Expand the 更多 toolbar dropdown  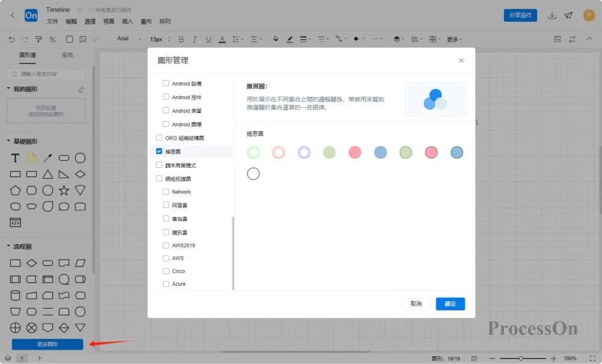[x=454, y=39]
